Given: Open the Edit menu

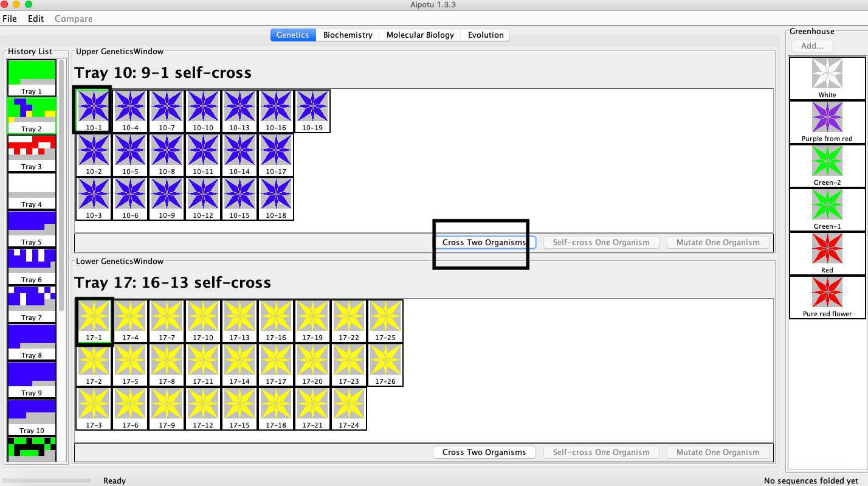Looking at the screenshot, I should (36, 18).
